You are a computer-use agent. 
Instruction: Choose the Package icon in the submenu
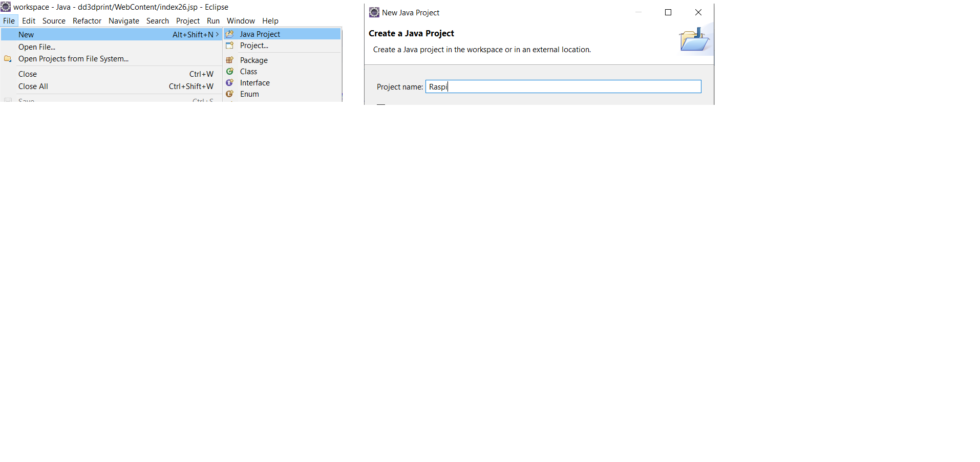(230, 60)
